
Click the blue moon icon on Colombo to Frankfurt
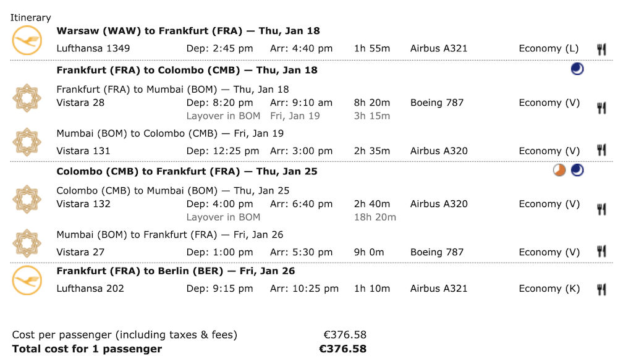coord(577,170)
